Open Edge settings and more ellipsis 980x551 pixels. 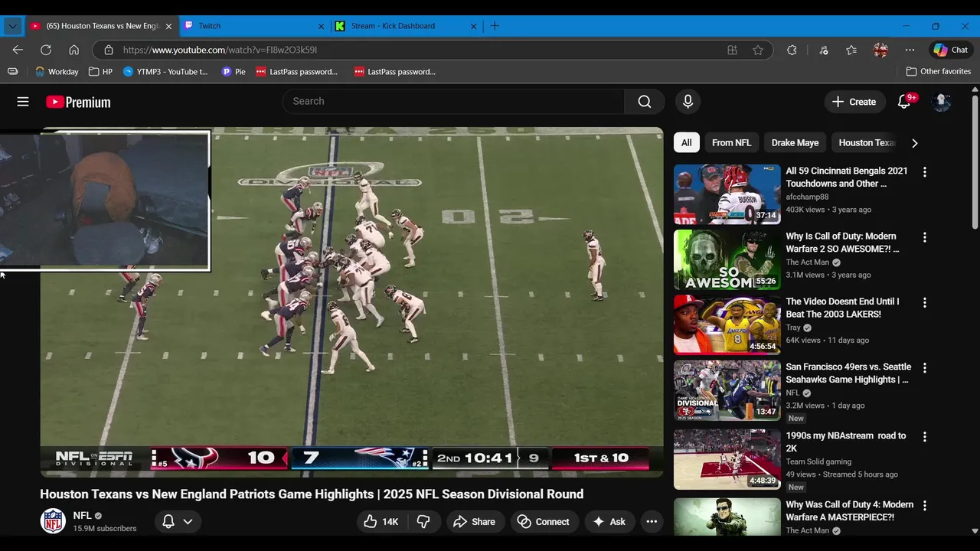point(910,50)
